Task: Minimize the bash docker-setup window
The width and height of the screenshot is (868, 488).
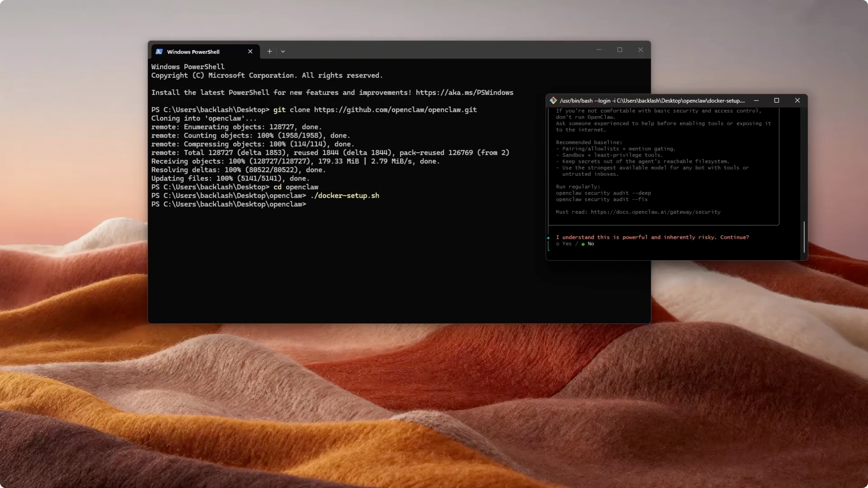Action: tap(756, 101)
